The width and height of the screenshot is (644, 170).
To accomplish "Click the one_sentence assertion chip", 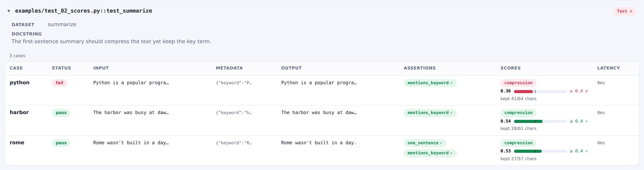I will (425, 143).
